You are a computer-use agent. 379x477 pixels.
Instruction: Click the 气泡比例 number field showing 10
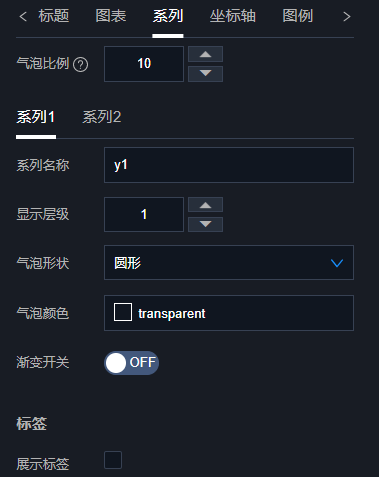[144, 64]
